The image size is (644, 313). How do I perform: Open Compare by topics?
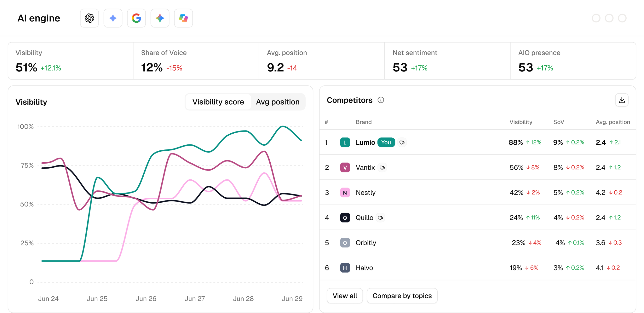[x=402, y=296]
